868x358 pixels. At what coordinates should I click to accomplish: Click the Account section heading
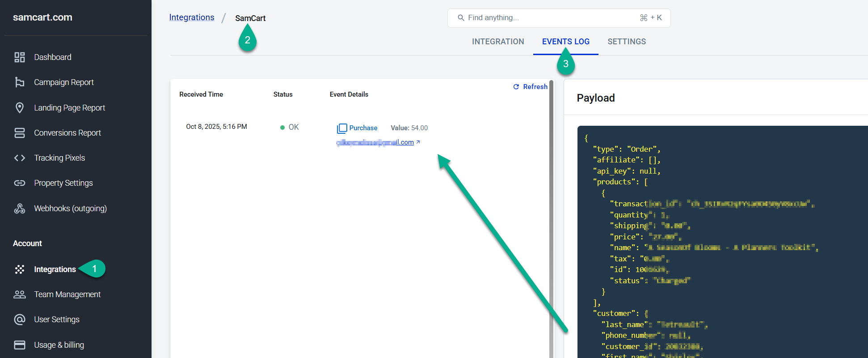click(x=27, y=243)
